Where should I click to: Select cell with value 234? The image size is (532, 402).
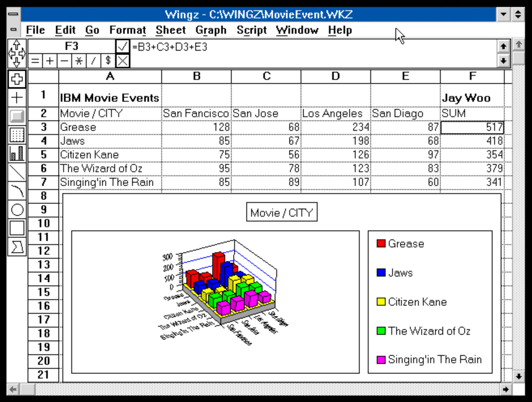[335, 127]
